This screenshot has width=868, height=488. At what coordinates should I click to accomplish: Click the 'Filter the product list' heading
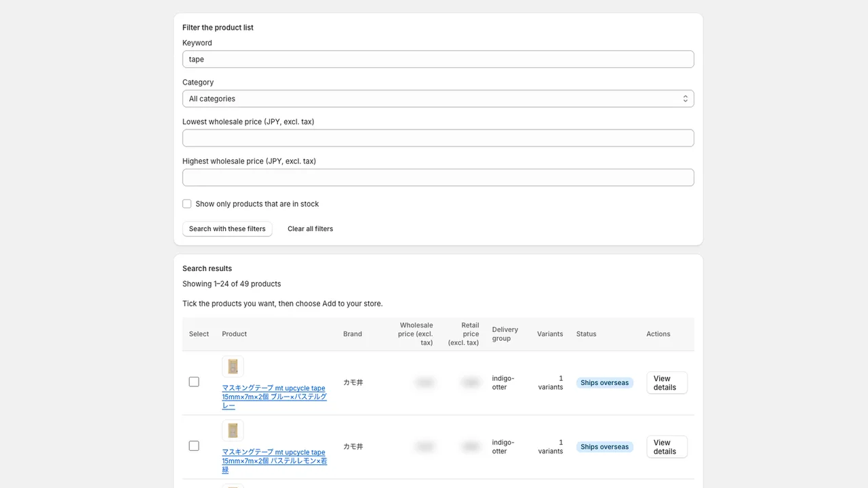[218, 27]
